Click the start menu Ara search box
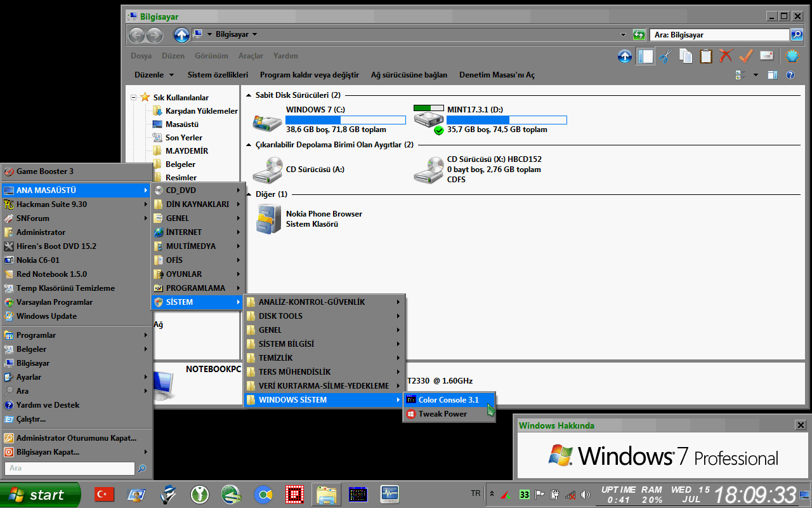This screenshot has height=508, width=812. coord(70,468)
